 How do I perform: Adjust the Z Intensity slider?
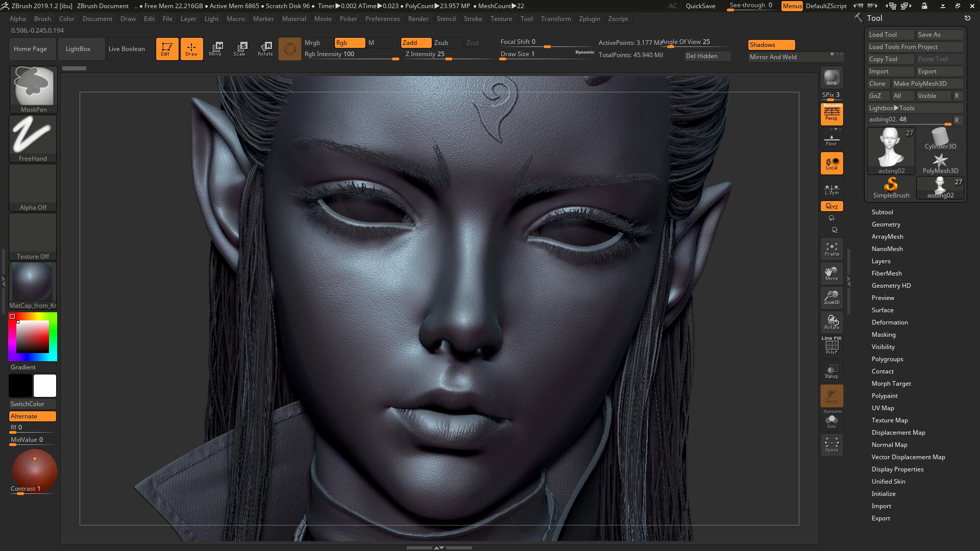[448, 55]
